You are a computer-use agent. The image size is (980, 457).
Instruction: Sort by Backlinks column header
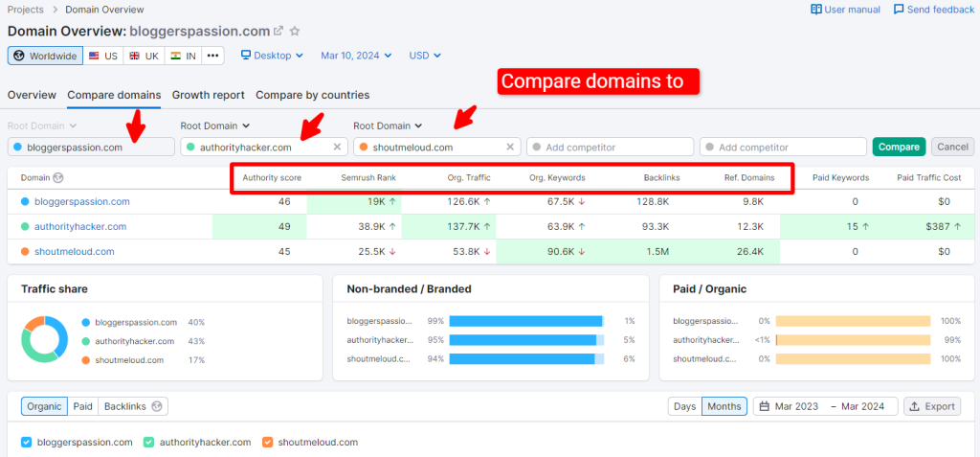[662, 178]
